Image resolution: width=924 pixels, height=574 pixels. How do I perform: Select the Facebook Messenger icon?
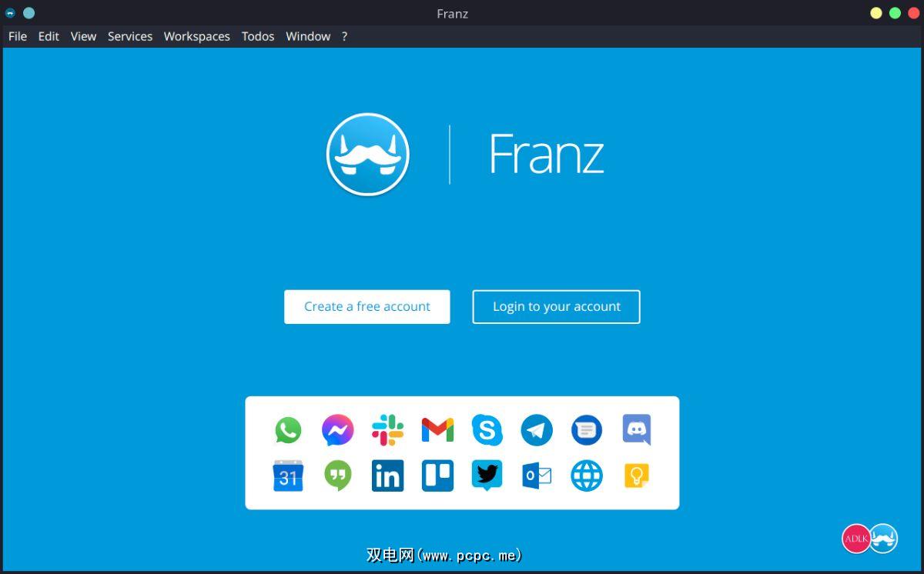pos(337,430)
